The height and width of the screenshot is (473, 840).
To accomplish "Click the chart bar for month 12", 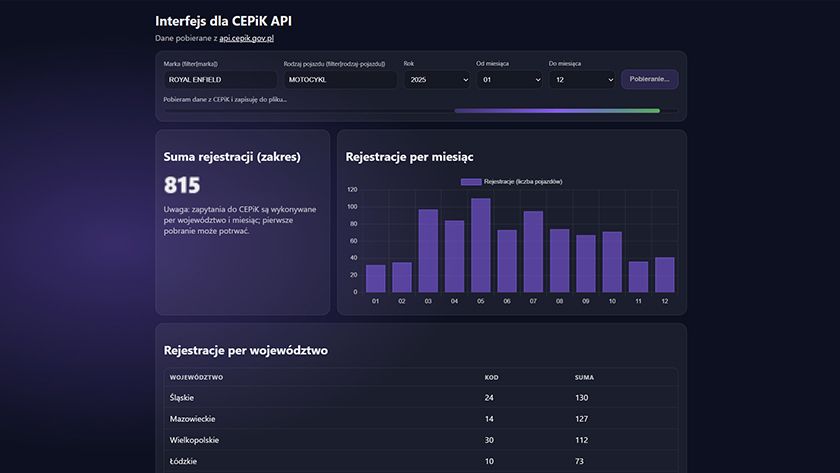I will pos(664,275).
